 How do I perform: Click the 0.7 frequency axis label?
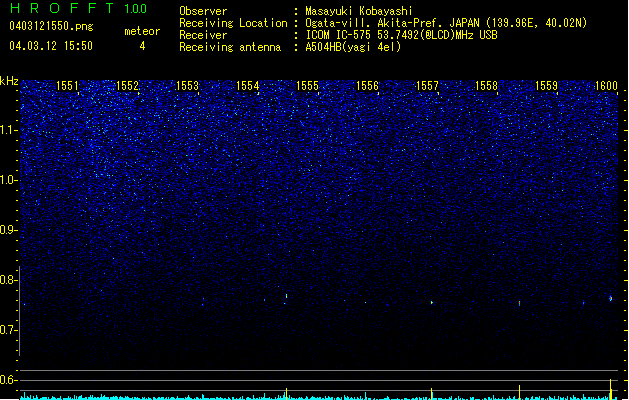(x=9, y=330)
